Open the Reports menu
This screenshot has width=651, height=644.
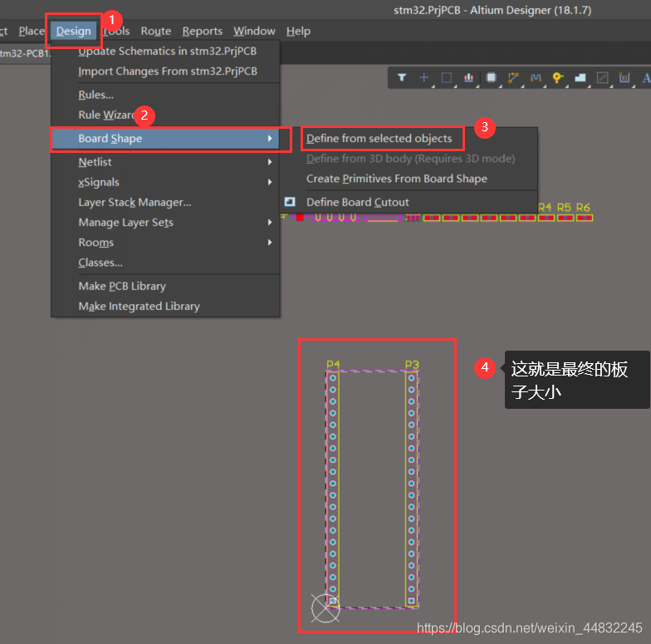(203, 32)
